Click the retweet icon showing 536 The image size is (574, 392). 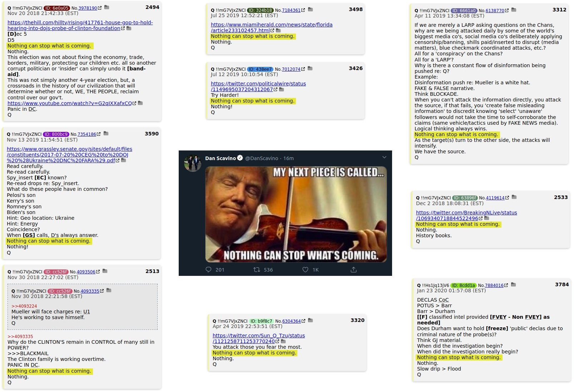pos(257,269)
